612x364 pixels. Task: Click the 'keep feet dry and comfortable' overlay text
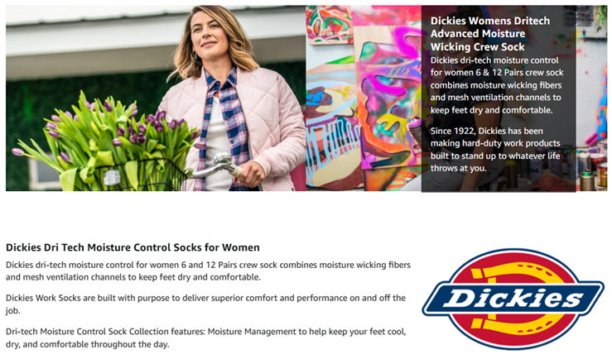coord(491,110)
